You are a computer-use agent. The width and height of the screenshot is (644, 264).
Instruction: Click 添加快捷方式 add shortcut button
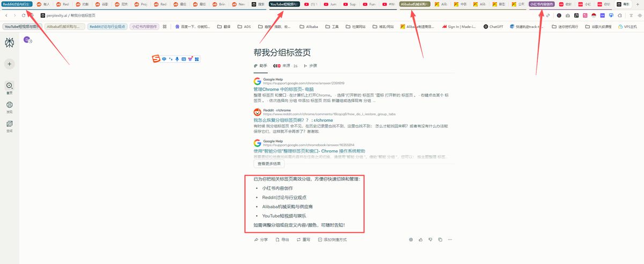point(332,240)
